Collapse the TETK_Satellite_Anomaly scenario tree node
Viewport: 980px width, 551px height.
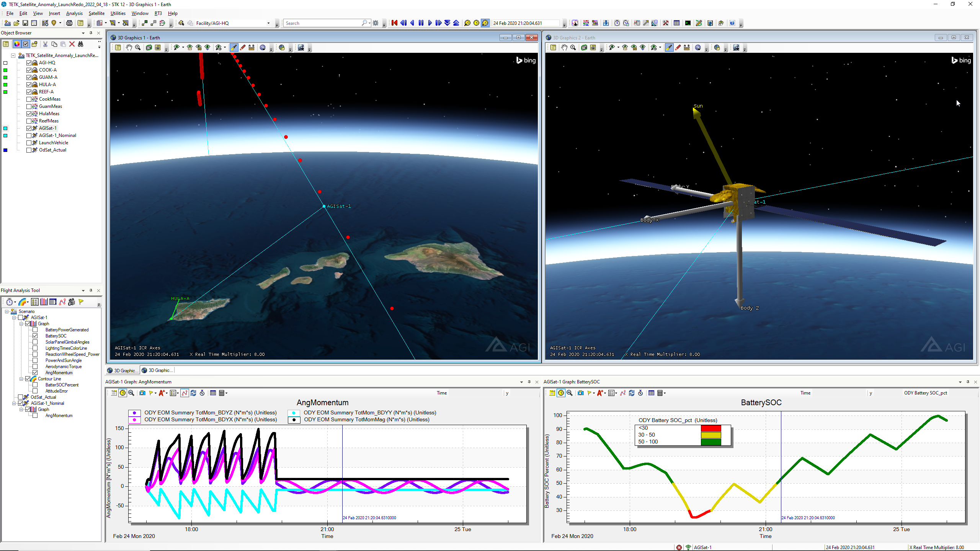point(13,55)
